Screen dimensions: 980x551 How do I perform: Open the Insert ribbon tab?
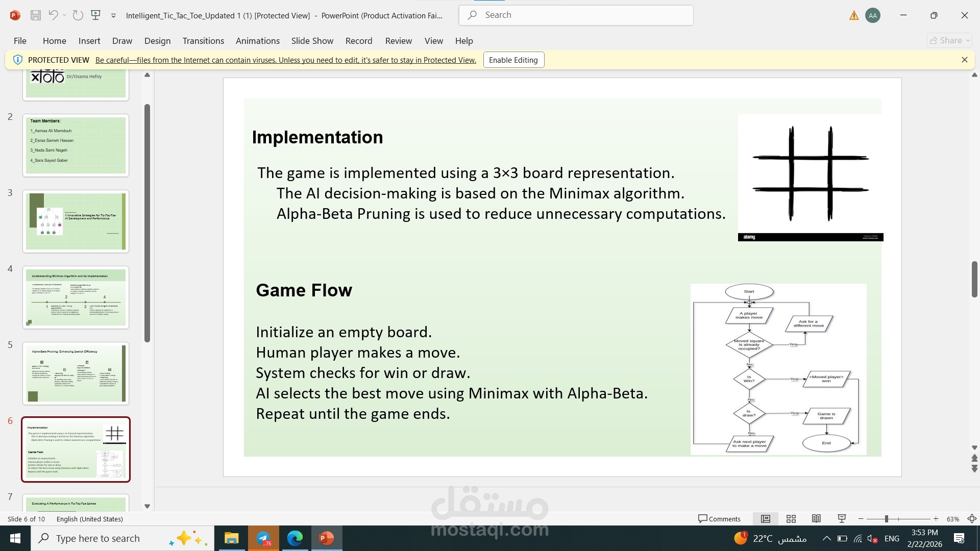click(x=89, y=40)
